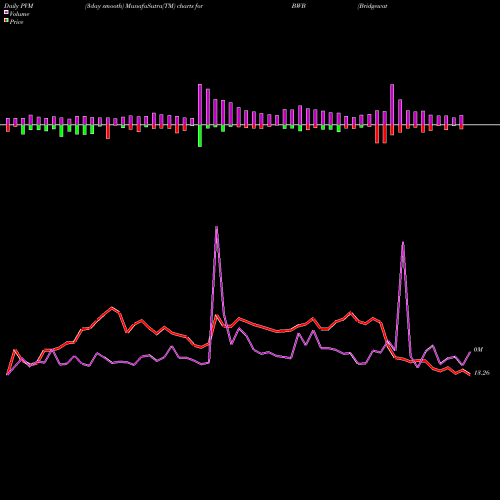Click the 'Daily PVM' title text

pos(19,6)
